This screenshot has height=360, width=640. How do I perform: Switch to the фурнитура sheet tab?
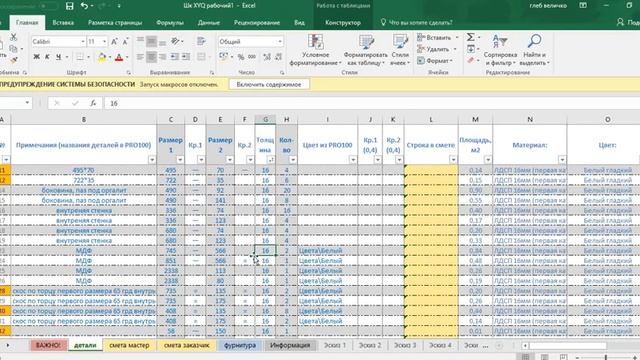[x=240, y=345]
